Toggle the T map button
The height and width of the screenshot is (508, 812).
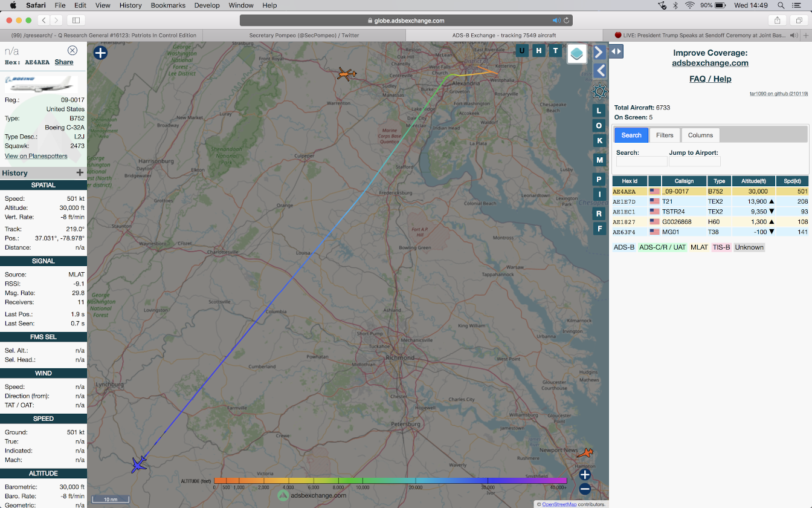click(555, 51)
